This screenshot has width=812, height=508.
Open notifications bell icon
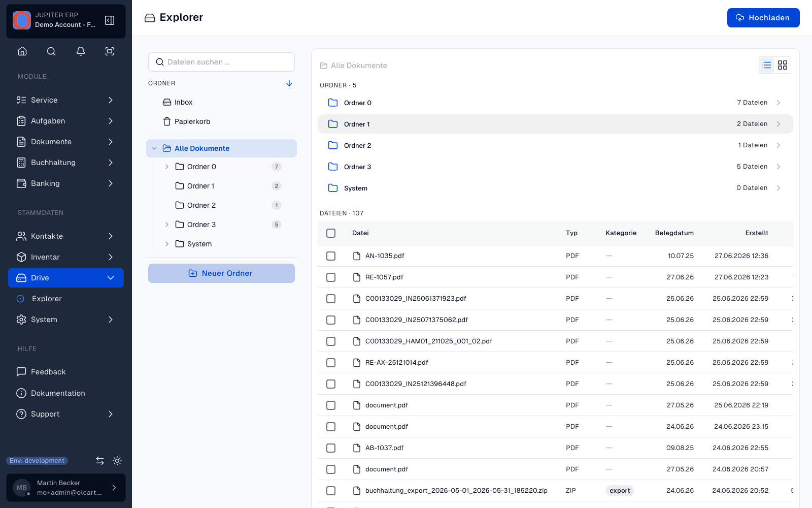pos(81,51)
